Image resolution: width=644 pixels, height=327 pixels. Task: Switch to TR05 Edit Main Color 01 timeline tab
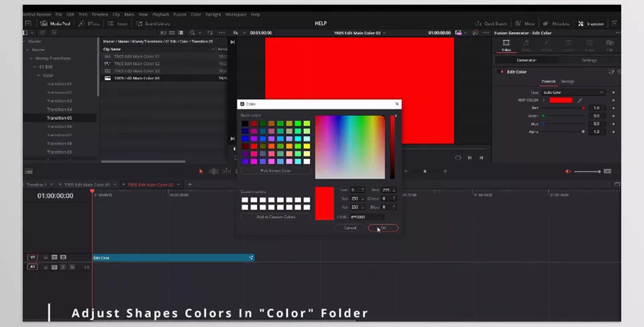[x=87, y=185]
